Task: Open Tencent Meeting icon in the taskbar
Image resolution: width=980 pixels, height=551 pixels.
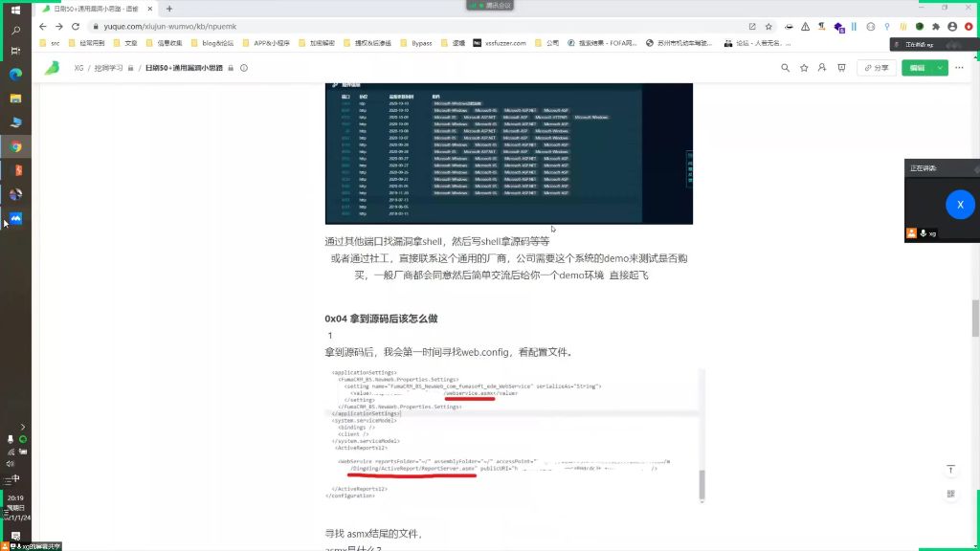Action: click(15, 218)
